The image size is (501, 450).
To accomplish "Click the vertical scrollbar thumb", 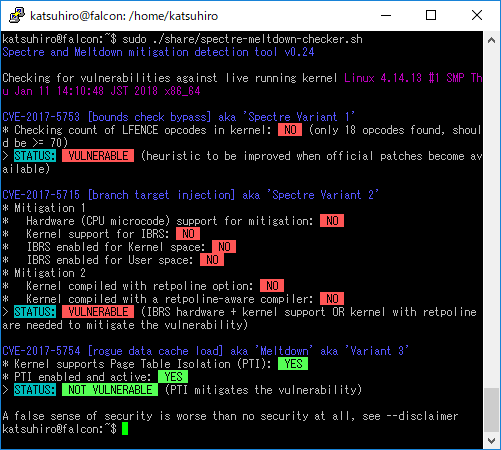I will pyautogui.click(x=491, y=410).
